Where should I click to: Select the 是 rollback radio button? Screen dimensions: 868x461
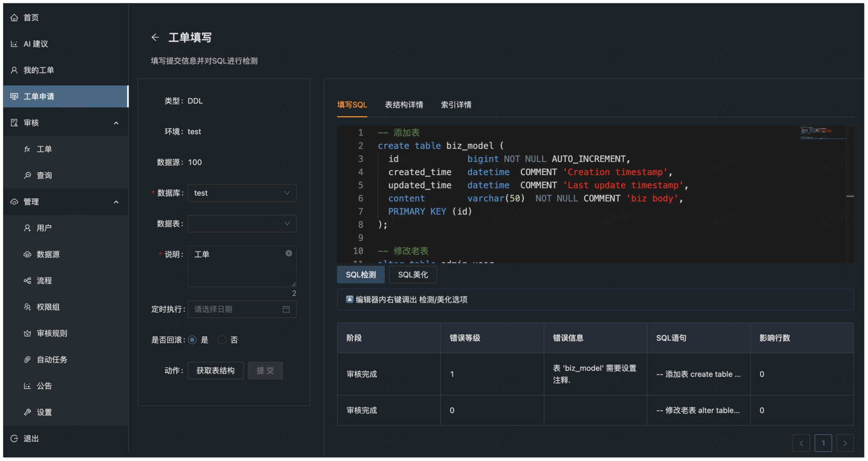coord(193,340)
